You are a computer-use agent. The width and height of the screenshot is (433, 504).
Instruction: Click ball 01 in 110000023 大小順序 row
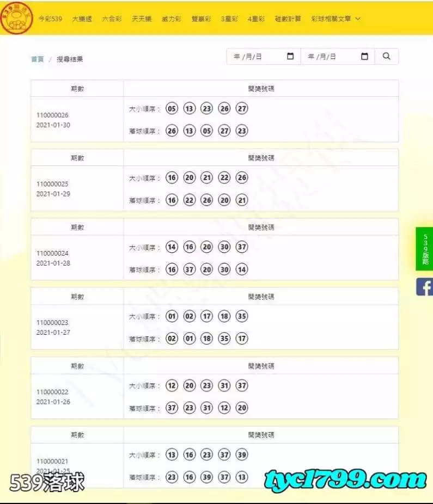pos(172,316)
